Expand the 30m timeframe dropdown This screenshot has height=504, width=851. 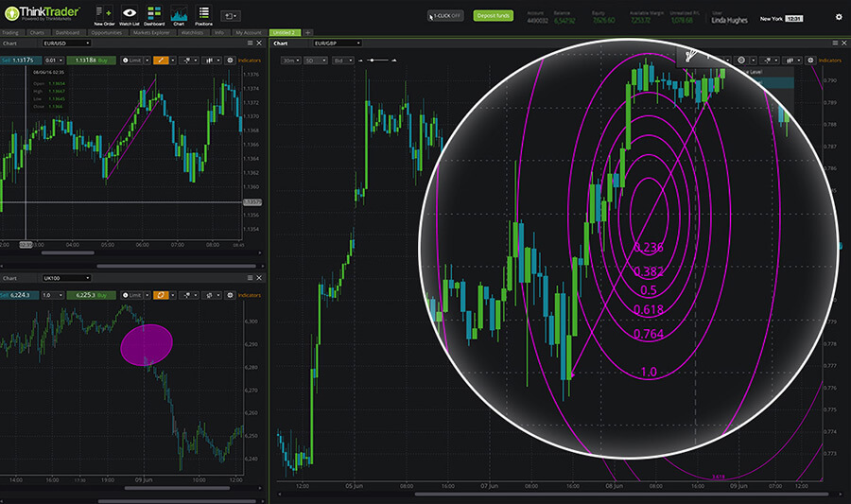coord(287,60)
